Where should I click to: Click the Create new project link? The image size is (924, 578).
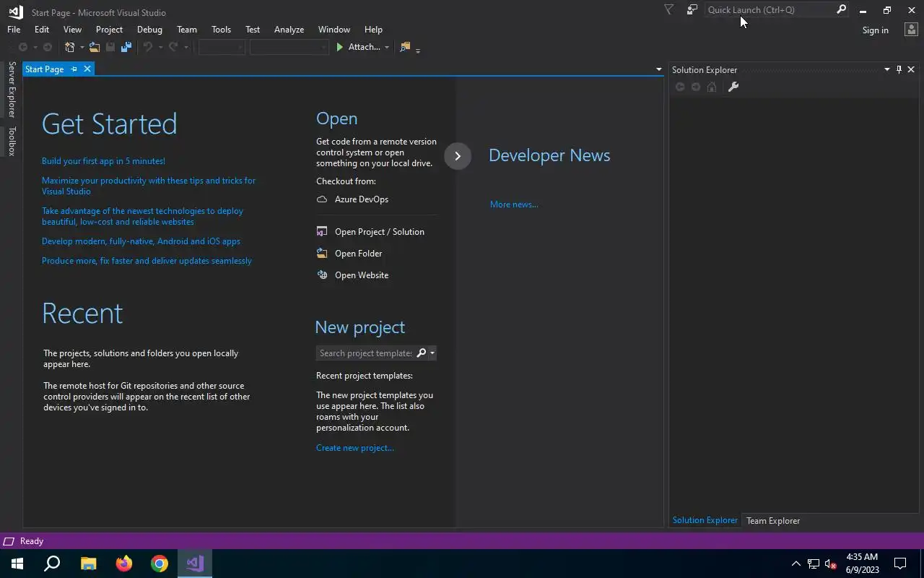coord(355,448)
